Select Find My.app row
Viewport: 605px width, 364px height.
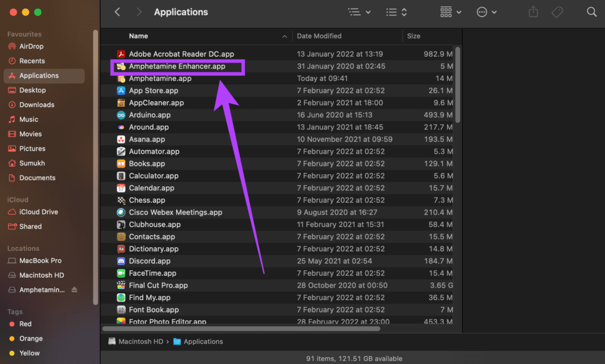[278, 298]
